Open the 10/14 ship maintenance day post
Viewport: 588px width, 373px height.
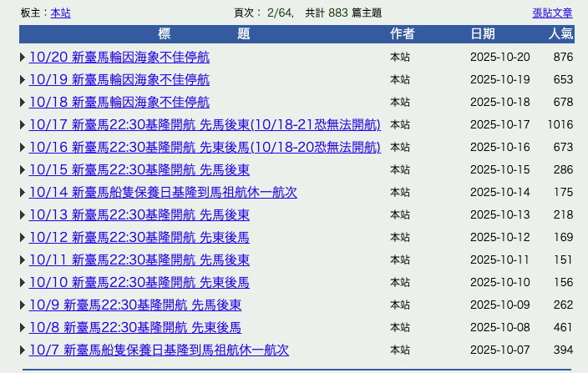(163, 193)
